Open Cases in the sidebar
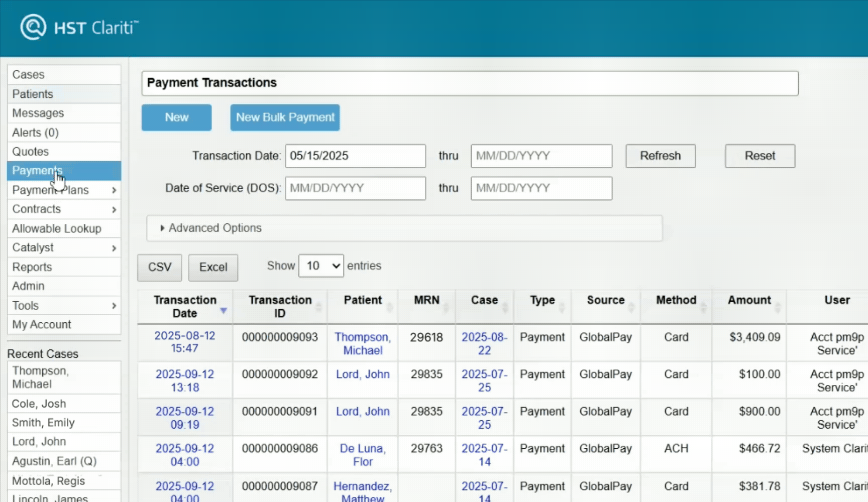Viewport: 868px width, 502px height. [x=64, y=74]
